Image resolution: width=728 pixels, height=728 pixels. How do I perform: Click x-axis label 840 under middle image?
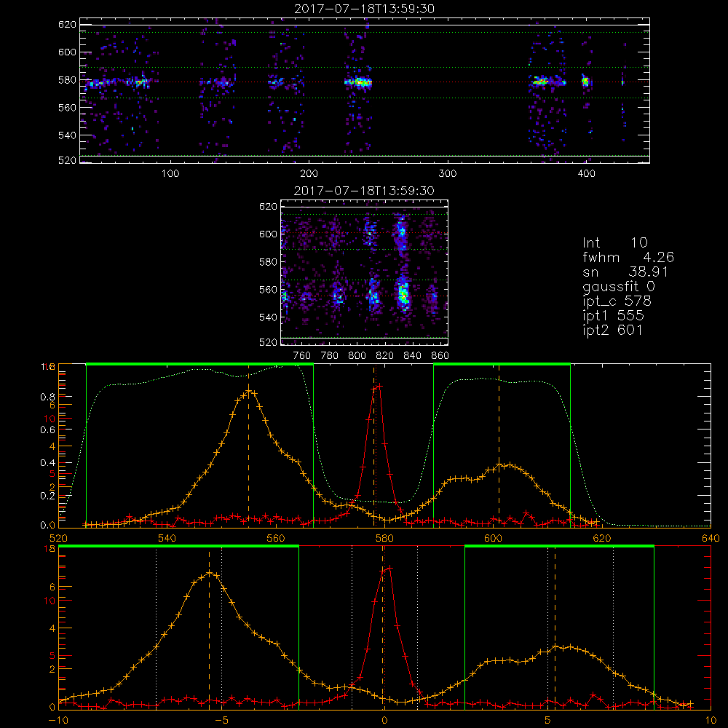click(x=412, y=356)
